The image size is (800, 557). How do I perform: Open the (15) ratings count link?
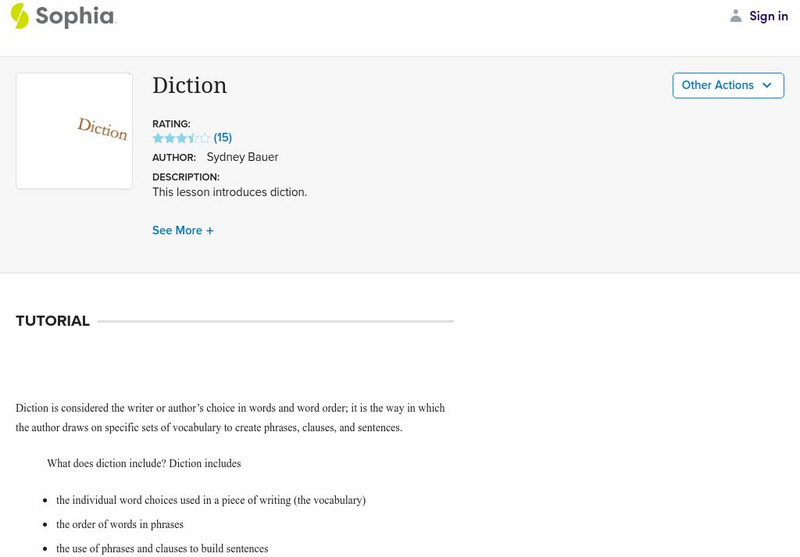[x=223, y=138]
